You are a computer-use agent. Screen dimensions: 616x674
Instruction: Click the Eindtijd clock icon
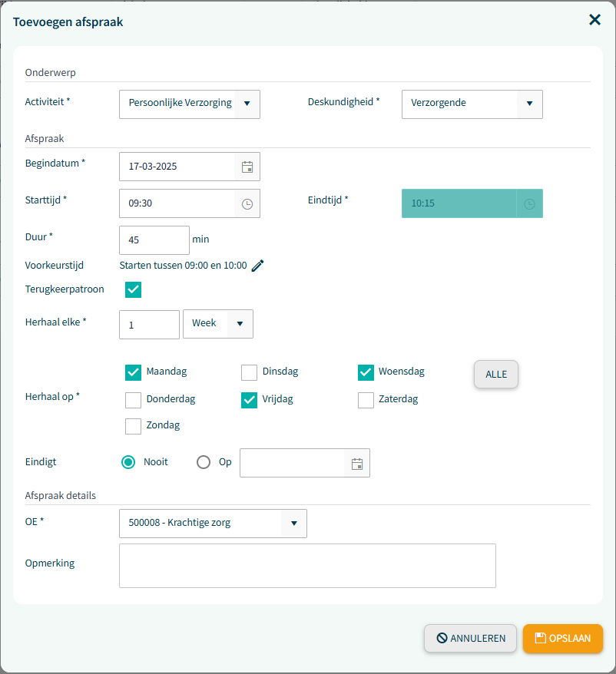point(529,203)
